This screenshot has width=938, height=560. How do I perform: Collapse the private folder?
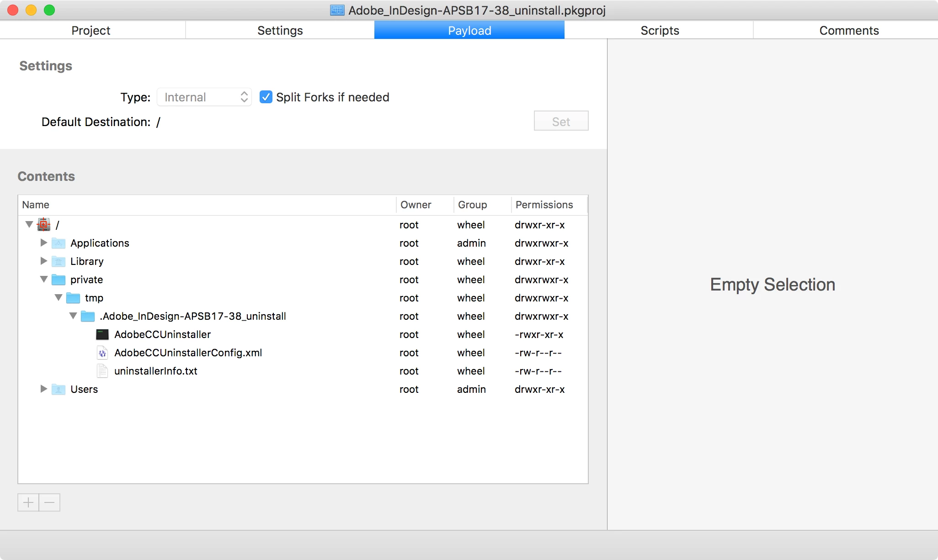44,279
